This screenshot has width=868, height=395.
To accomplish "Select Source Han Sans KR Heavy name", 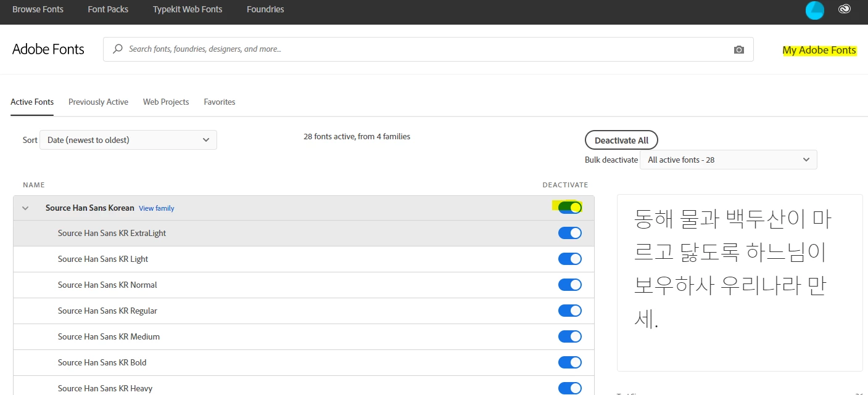I will [x=105, y=388].
